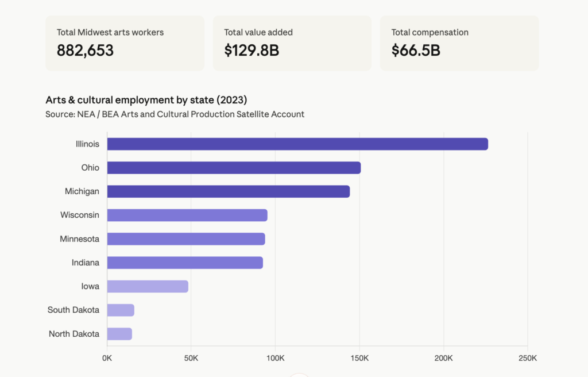Click the NEA / BEA source line
This screenshot has height=377, width=588.
175,114
